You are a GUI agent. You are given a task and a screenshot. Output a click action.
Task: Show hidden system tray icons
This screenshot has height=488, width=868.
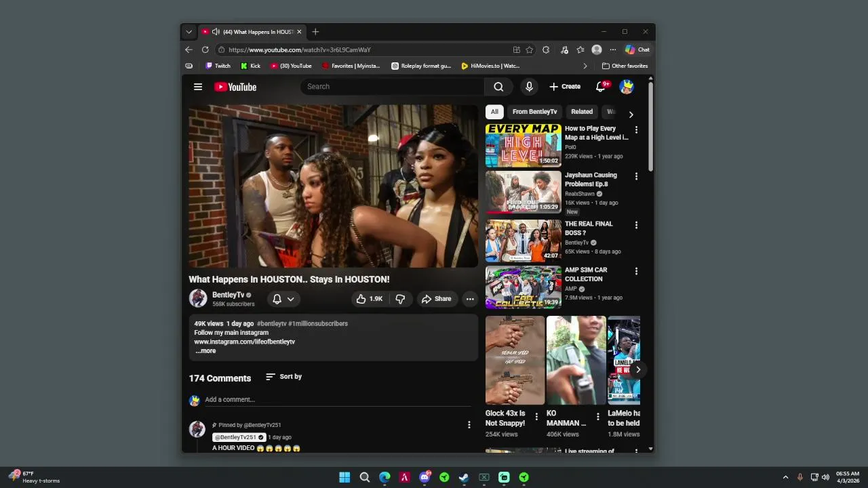[785, 477]
